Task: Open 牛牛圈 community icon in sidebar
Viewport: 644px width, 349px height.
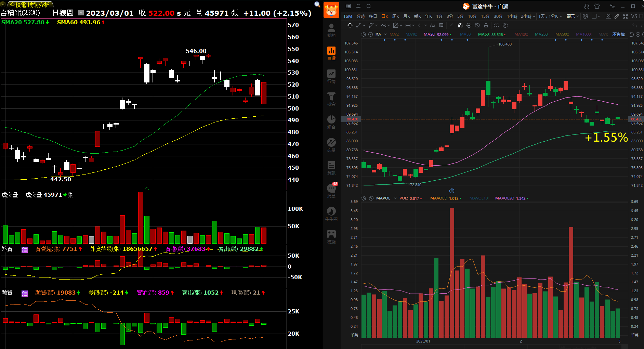Action: pyautogui.click(x=331, y=214)
